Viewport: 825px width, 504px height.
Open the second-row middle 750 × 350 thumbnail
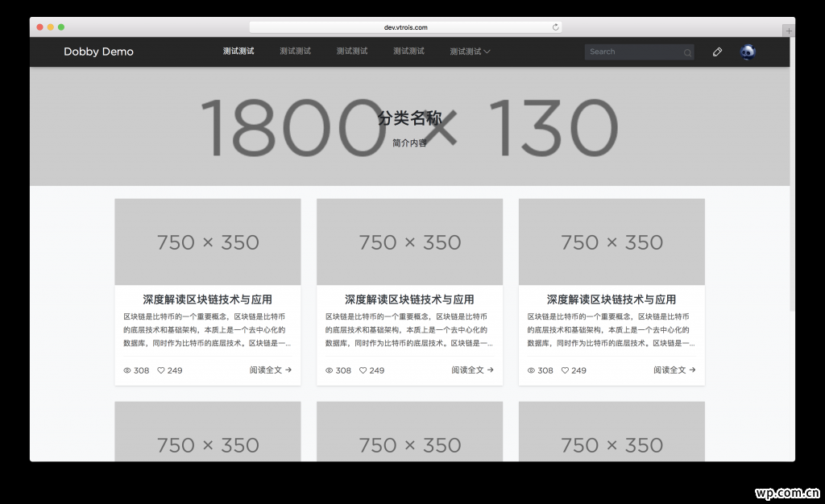point(410,432)
